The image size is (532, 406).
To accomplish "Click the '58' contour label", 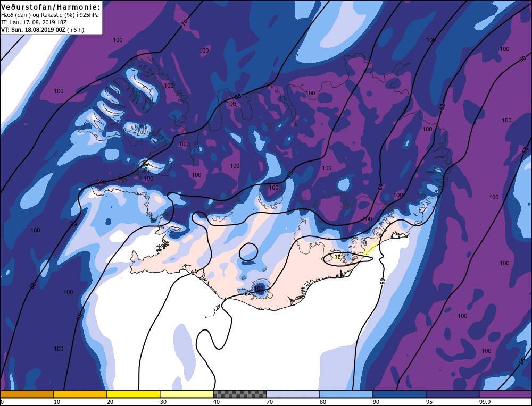I will pyautogui.click(x=525, y=149).
